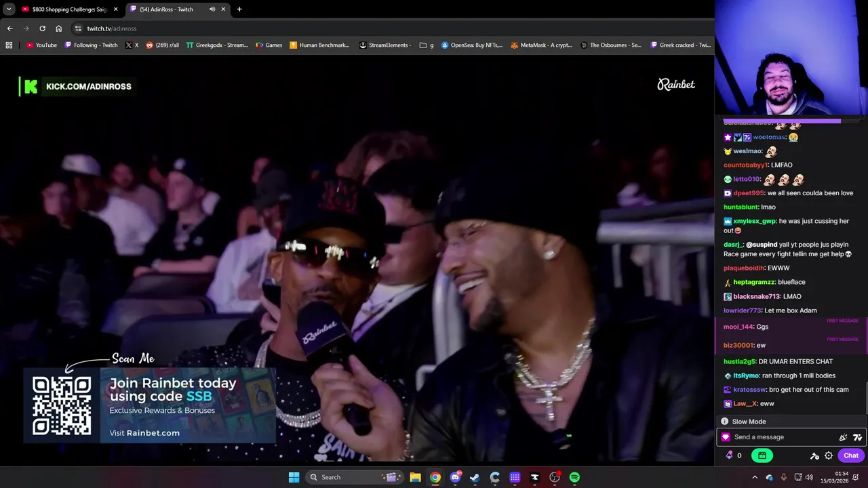Click username dpeet995 in chat
The width and height of the screenshot is (868, 488).
click(749, 193)
